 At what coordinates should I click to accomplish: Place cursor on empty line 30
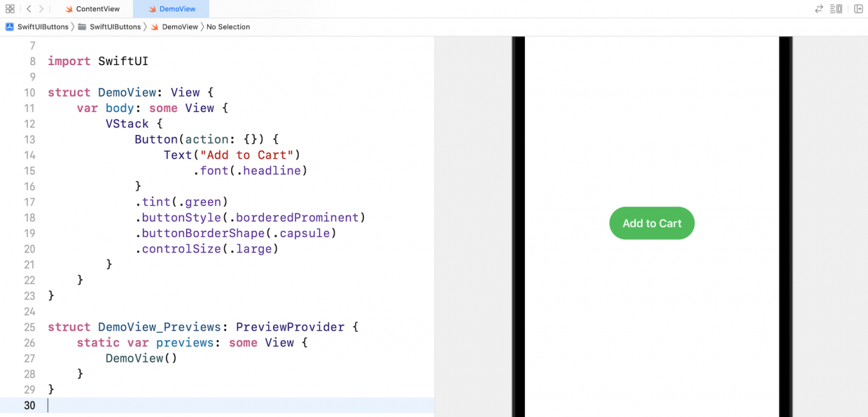210,405
